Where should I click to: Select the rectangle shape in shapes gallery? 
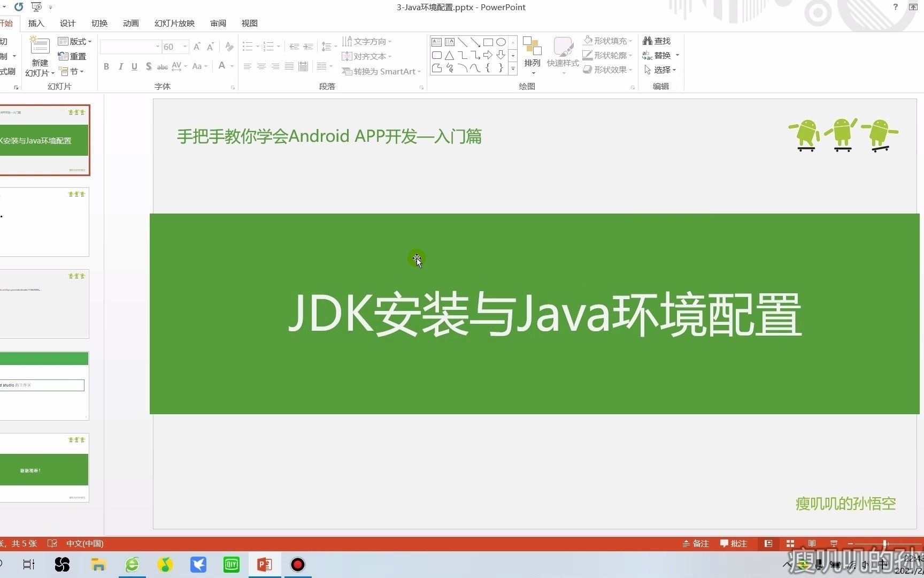[x=488, y=42]
